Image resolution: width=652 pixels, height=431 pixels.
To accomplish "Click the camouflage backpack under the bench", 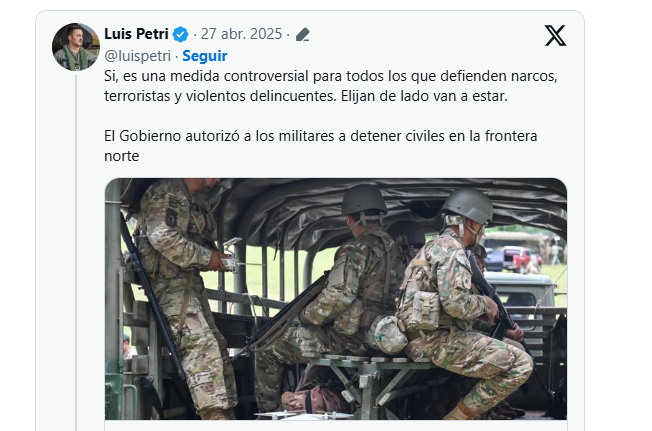I will coord(312,400).
